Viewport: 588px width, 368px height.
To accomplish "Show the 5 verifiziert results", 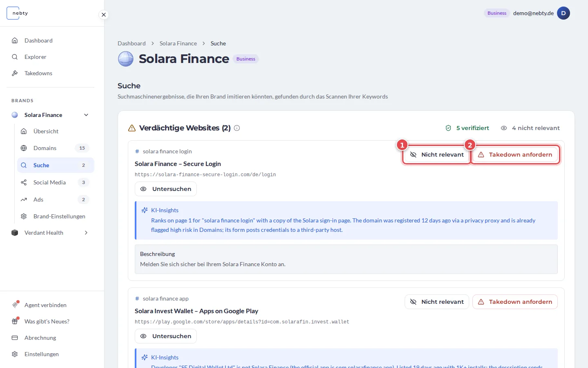I will click(467, 128).
